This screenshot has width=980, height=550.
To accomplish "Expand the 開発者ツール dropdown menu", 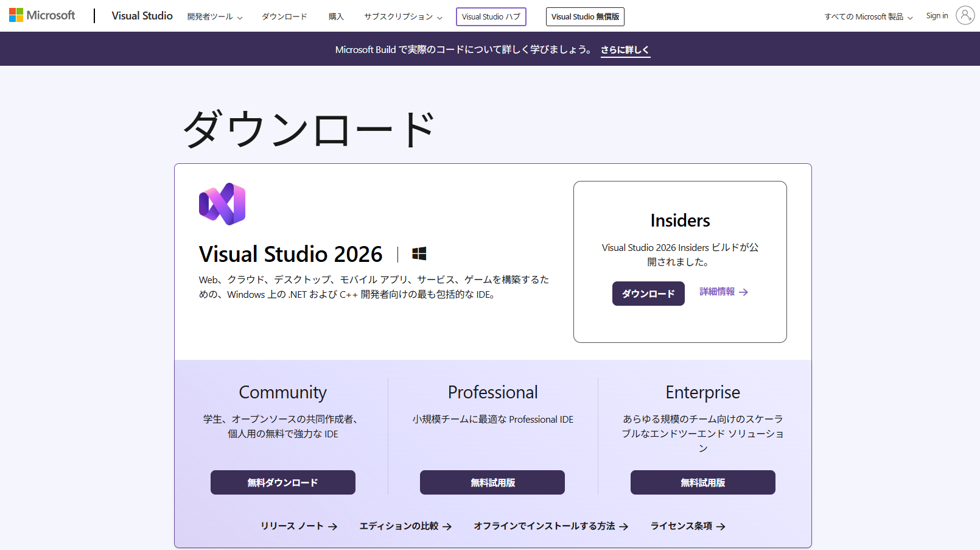I will pos(215,16).
